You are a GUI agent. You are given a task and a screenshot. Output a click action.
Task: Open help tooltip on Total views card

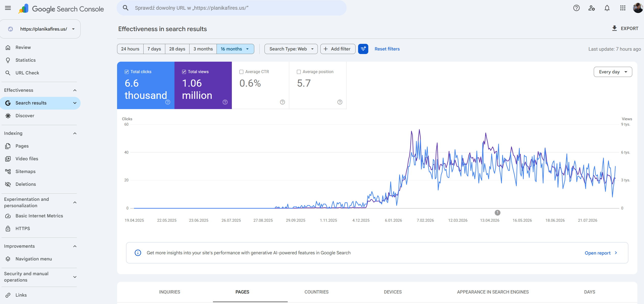pos(225,102)
